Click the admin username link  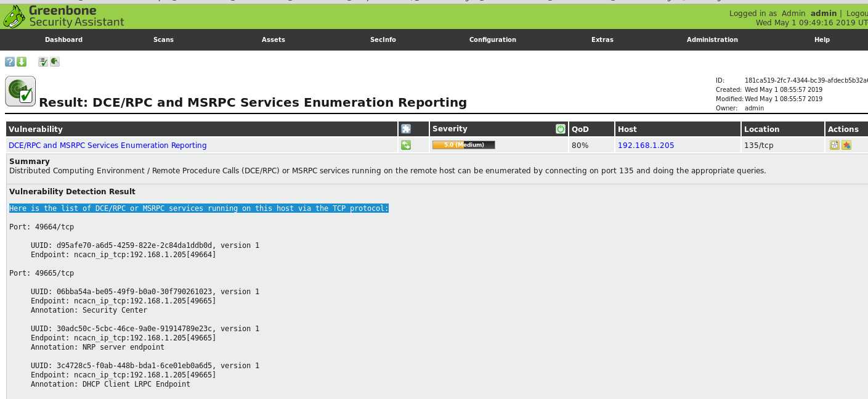coord(824,13)
